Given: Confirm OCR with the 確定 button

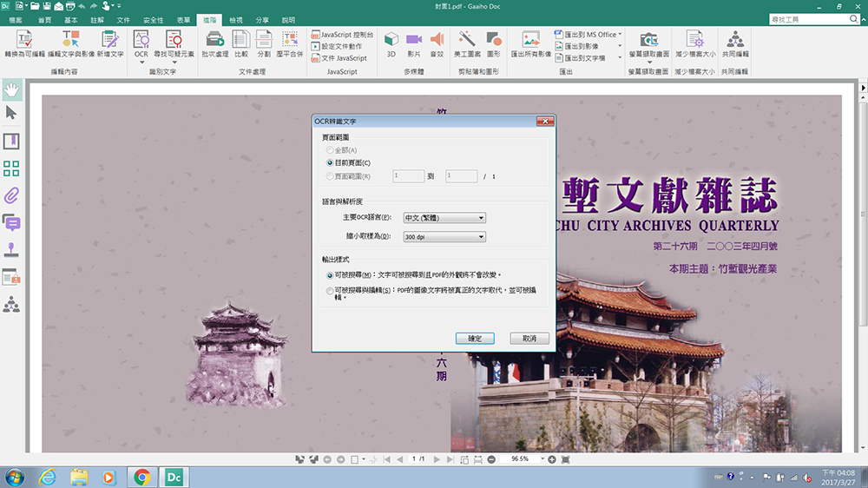Looking at the screenshot, I should (x=474, y=338).
